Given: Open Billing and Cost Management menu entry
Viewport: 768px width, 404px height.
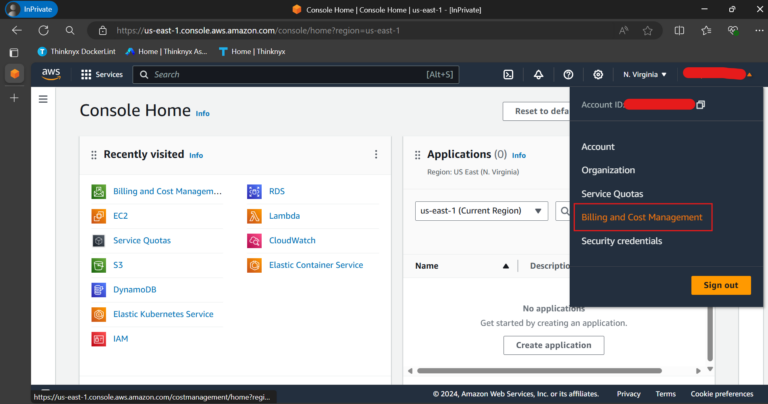Looking at the screenshot, I should pos(642,217).
